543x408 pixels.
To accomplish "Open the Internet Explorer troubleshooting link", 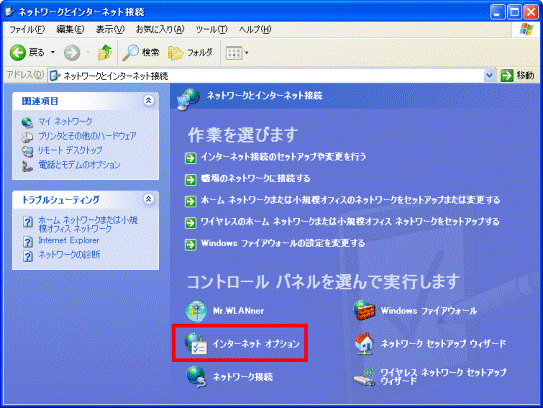I will [69, 240].
